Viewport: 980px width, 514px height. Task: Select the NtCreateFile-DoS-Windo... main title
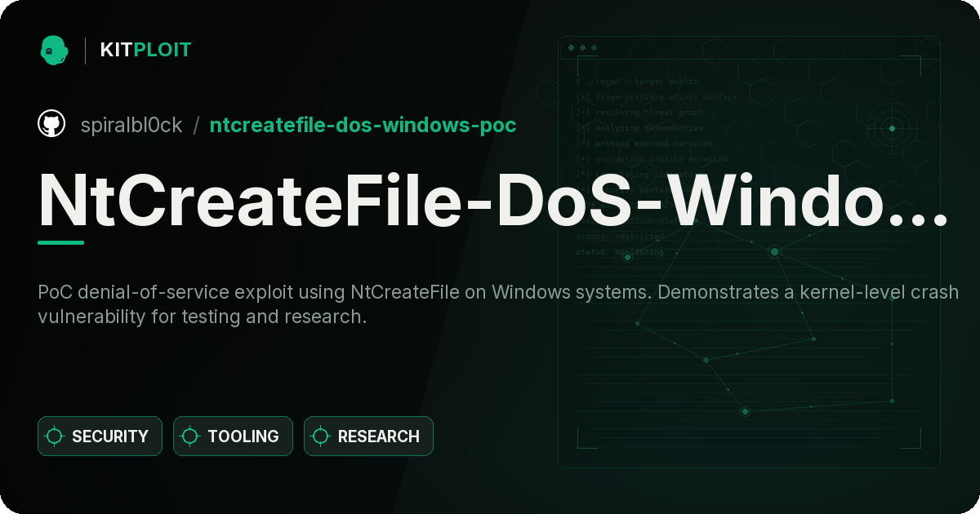(x=493, y=200)
